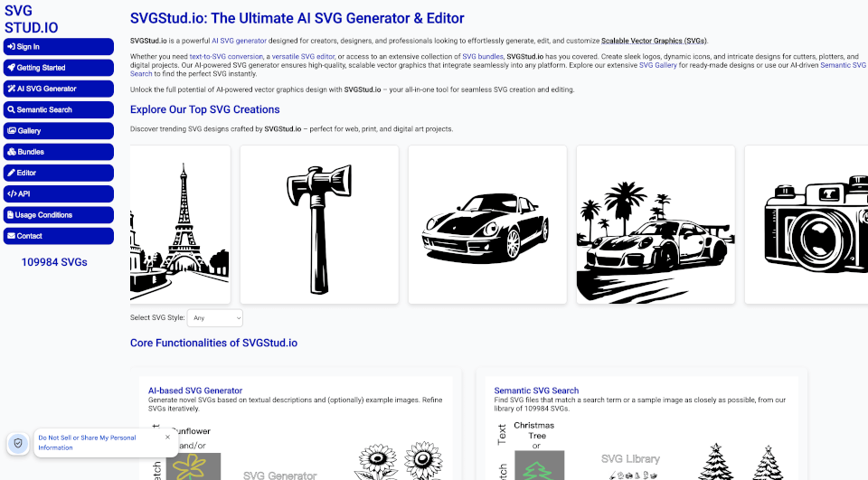Click the SVG STUD.IO logo
Image resolution: width=868 pixels, height=480 pixels.
pyautogui.click(x=31, y=19)
